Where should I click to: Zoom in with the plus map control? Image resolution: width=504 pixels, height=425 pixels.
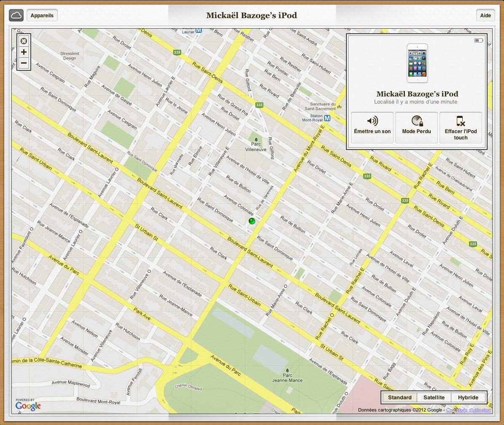(x=24, y=52)
